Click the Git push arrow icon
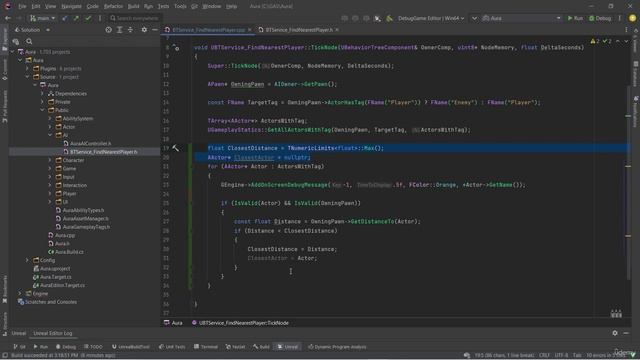 (76, 18)
